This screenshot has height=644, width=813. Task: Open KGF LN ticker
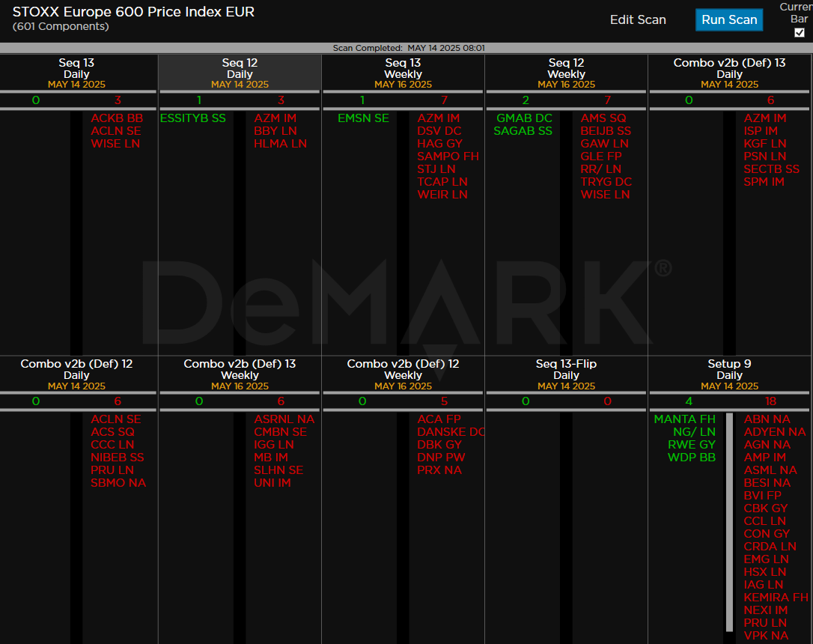765,144
